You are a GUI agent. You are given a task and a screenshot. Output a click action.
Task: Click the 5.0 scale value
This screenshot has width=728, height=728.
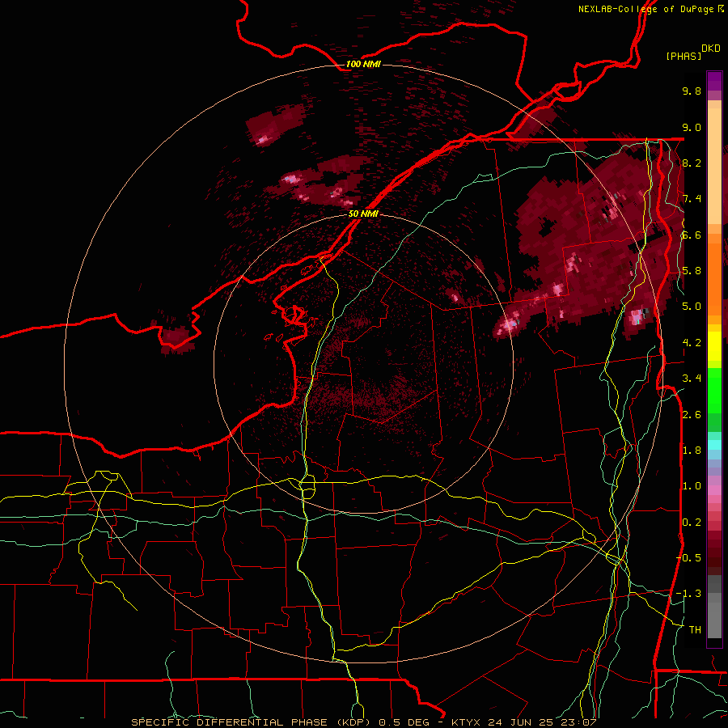click(x=692, y=307)
